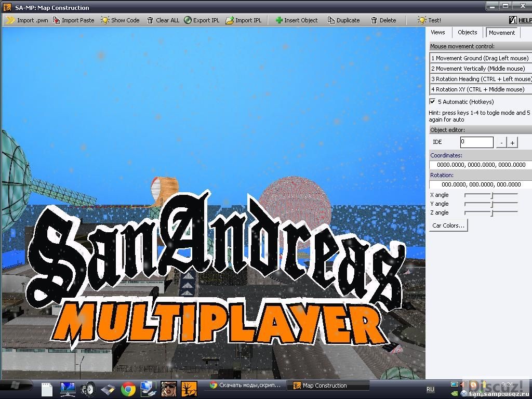
Task: Select the Movement tab
Action: click(501, 33)
